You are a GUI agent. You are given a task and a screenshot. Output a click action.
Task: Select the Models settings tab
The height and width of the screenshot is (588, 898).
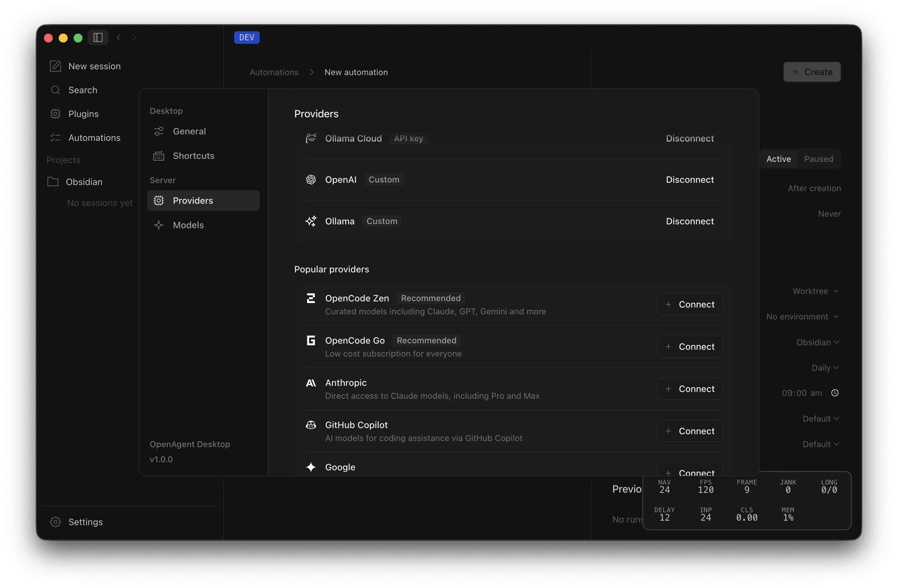[x=203, y=225]
